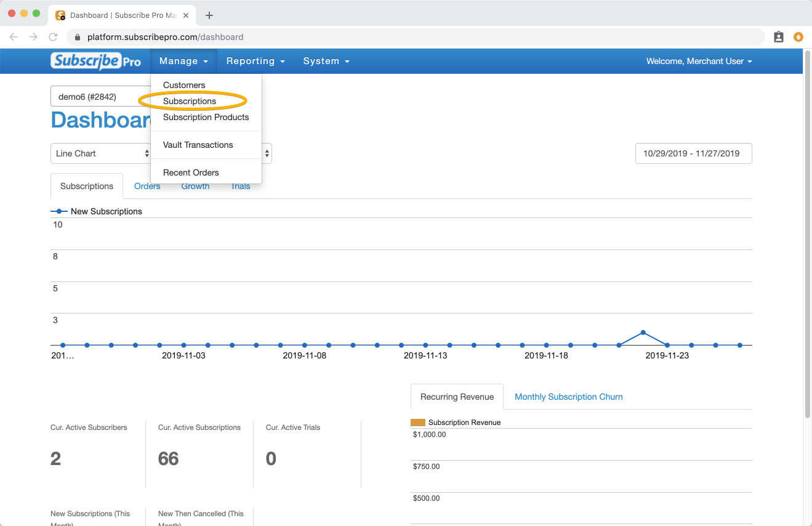Click the Cur. Active Subscribers value 2

pyautogui.click(x=55, y=459)
